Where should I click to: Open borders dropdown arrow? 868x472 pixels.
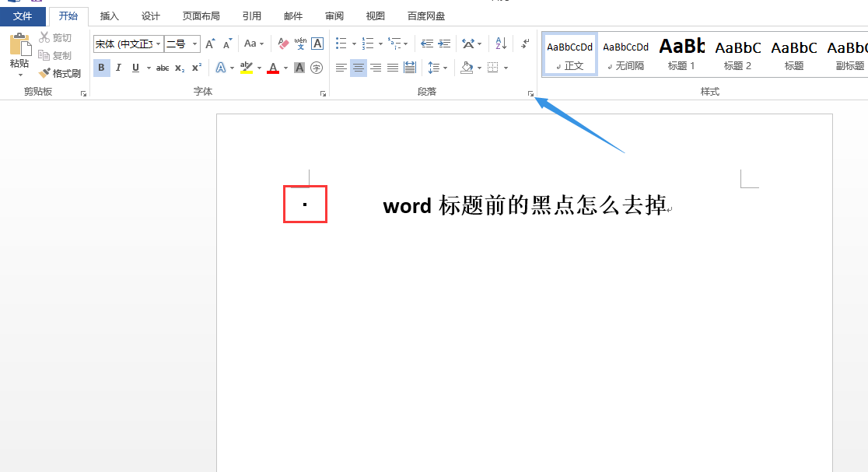pyautogui.click(x=506, y=68)
